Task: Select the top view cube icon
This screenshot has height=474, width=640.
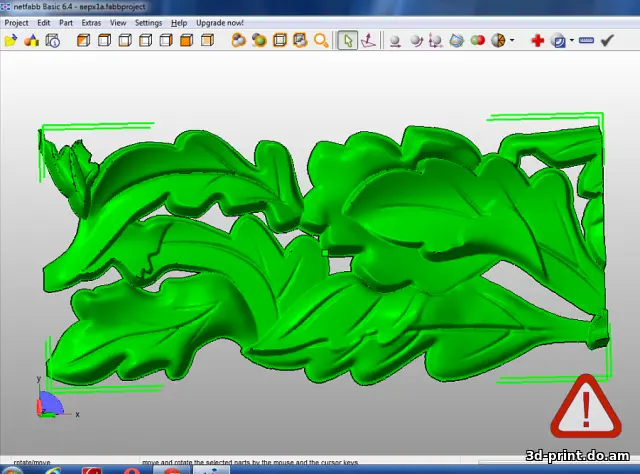Action: (104, 40)
